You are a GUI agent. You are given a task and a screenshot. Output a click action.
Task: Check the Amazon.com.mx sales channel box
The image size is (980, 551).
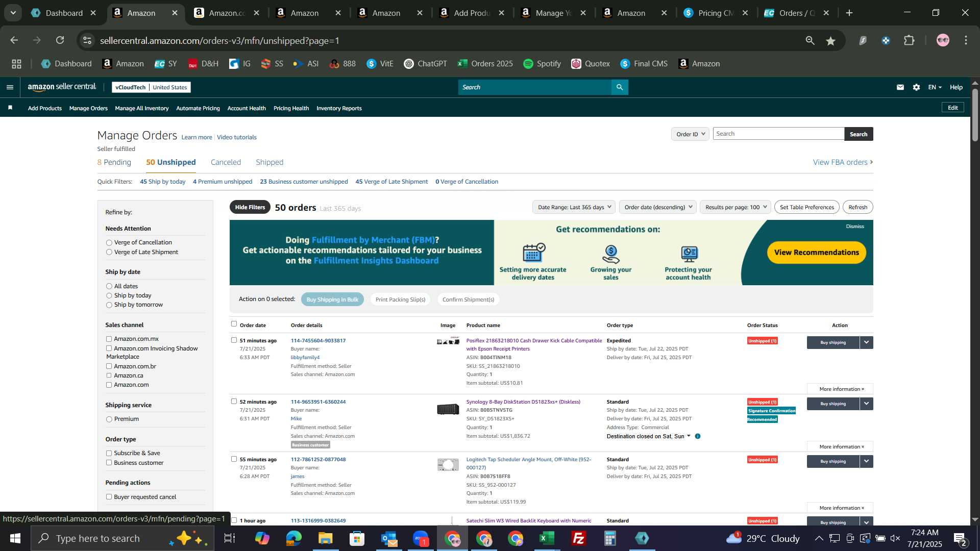click(109, 339)
